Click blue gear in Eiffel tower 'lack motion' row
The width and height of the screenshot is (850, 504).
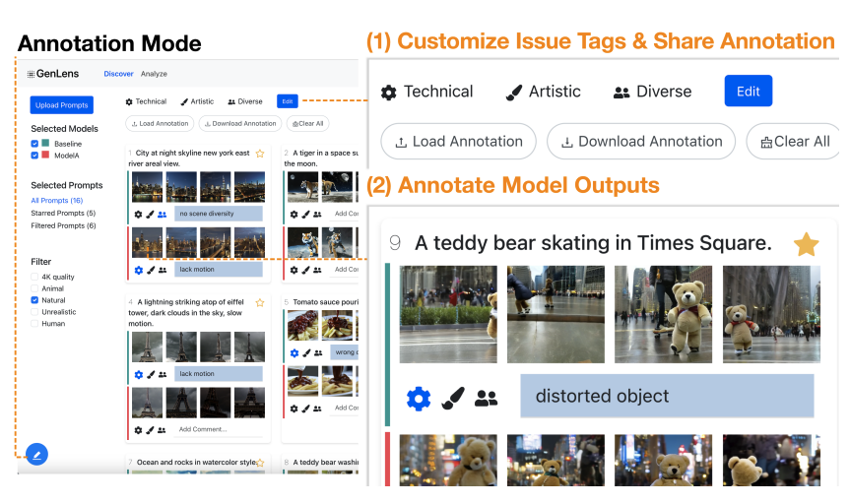(138, 374)
